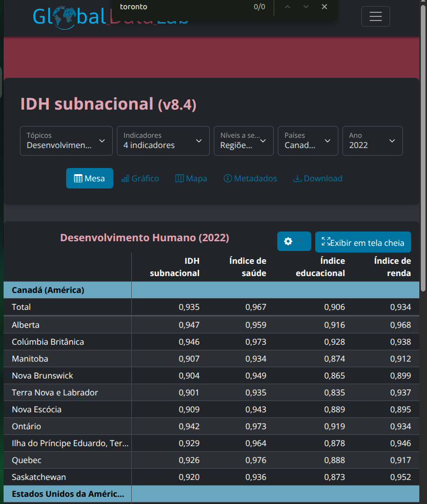Switch to the Gráfico tab
Viewport: 427px width, 504px height.
point(140,178)
